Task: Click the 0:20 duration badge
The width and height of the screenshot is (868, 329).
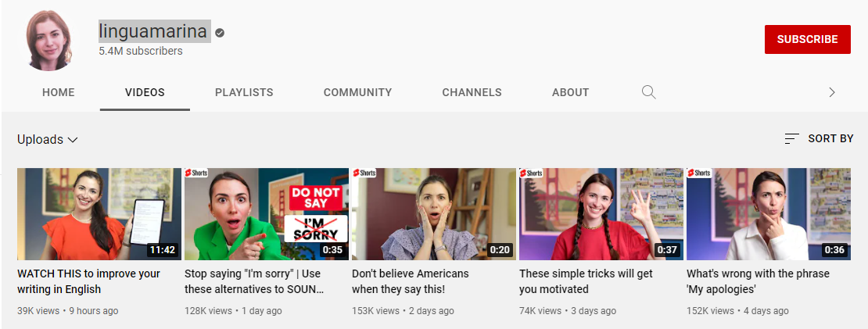Action: click(x=500, y=250)
